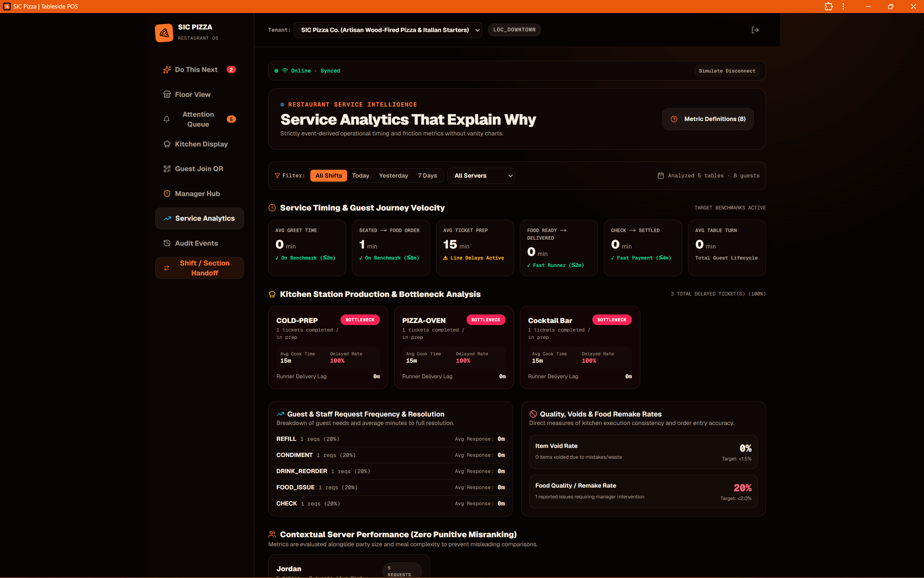Click the Seated to Food Order card
924x578 pixels.
[x=390, y=247]
